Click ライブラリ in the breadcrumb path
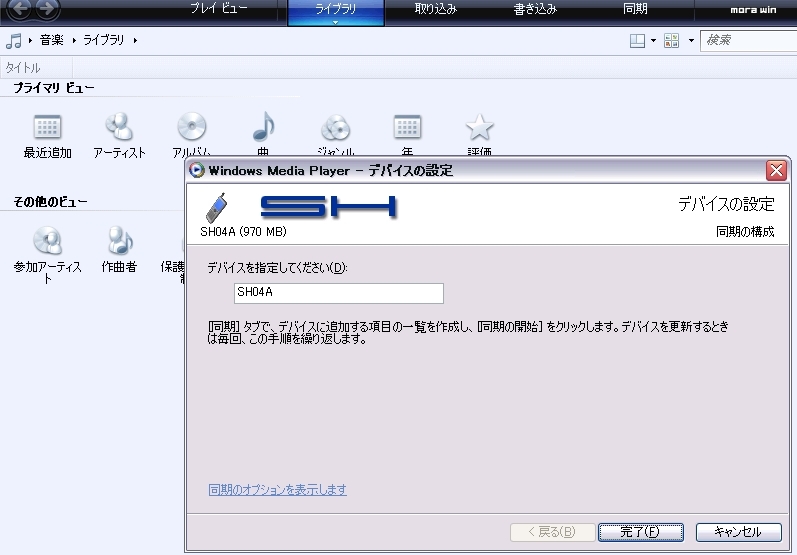The image size is (797, 555). (104, 40)
